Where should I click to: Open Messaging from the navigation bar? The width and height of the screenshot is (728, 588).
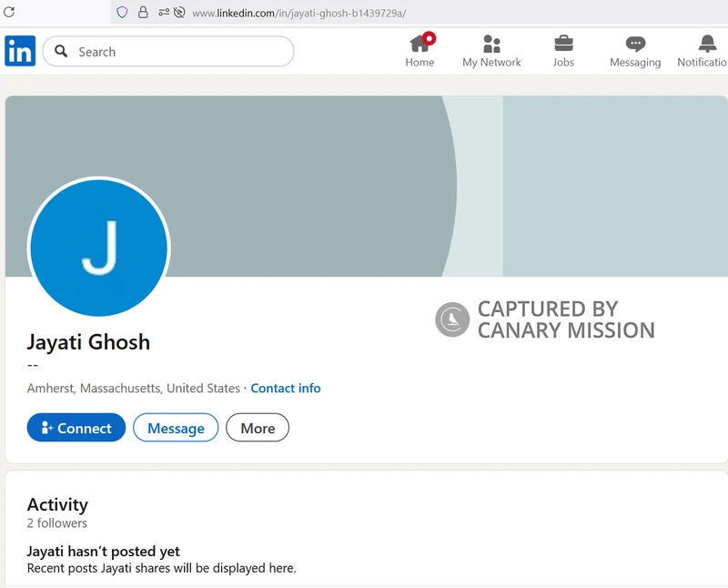click(x=635, y=51)
